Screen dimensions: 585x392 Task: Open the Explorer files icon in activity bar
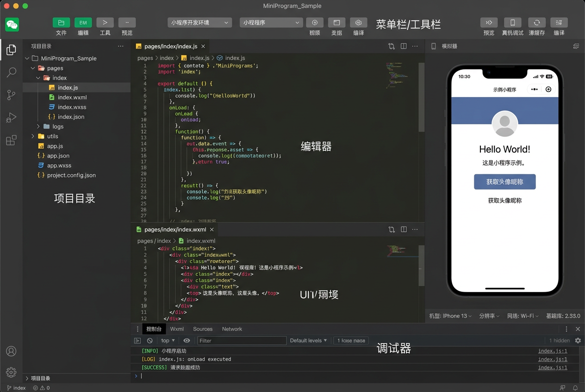tap(11, 49)
